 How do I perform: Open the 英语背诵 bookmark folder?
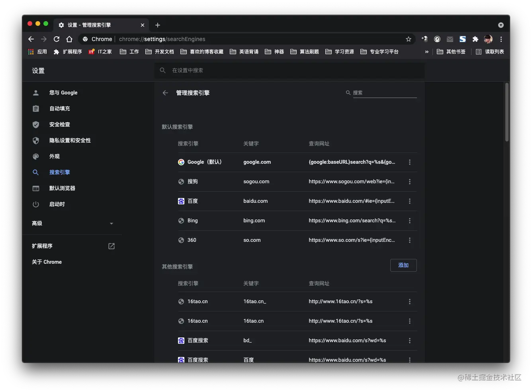click(x=244, y=52)
